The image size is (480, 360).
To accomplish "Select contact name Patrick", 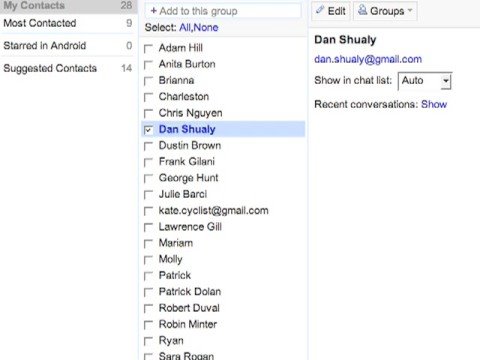I will 175,275.
